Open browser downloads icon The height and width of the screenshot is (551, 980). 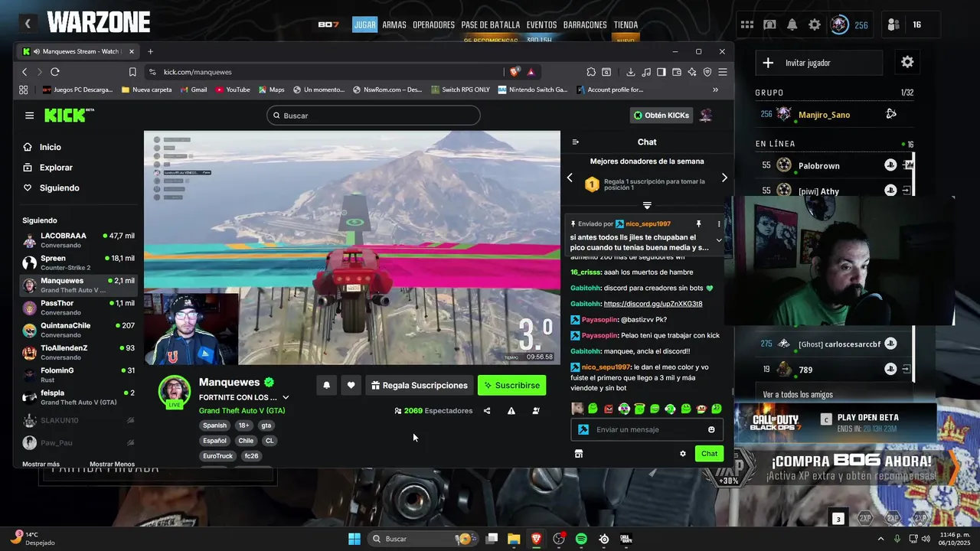coord(630,72)
